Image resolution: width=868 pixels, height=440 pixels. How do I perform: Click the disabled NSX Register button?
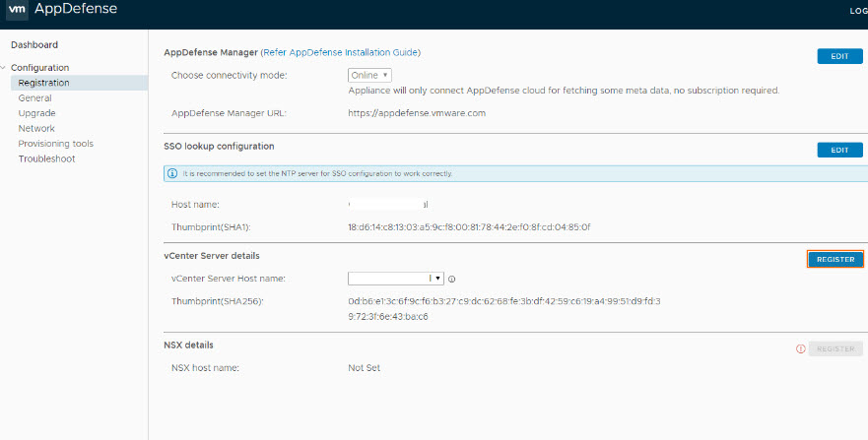coord(835,348)
